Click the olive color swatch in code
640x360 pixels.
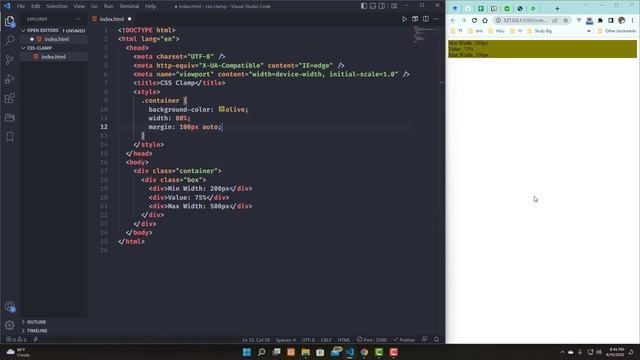point(221,109)
